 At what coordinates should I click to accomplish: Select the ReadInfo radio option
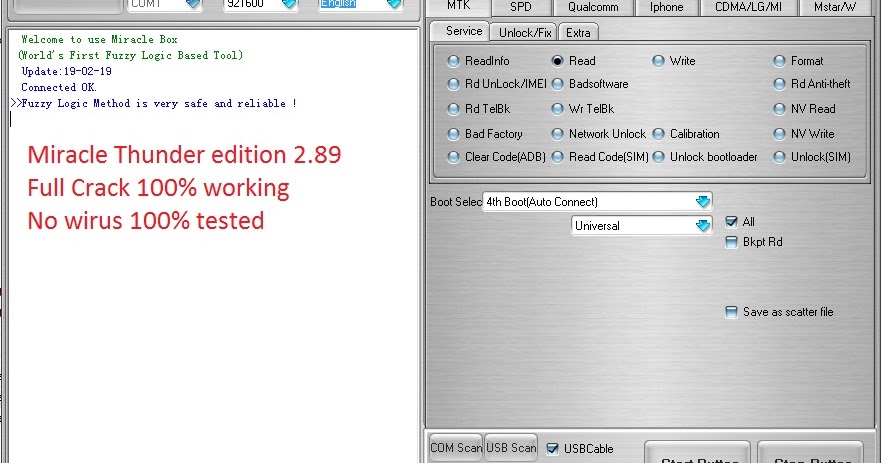(453, 61)
